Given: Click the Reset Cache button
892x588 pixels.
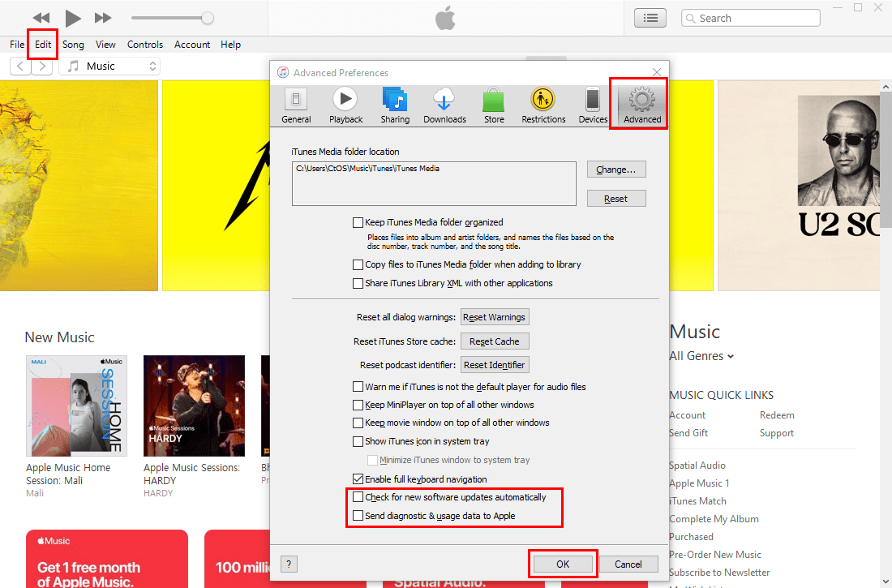Looking at the screenshot, I should pos(495,341).
